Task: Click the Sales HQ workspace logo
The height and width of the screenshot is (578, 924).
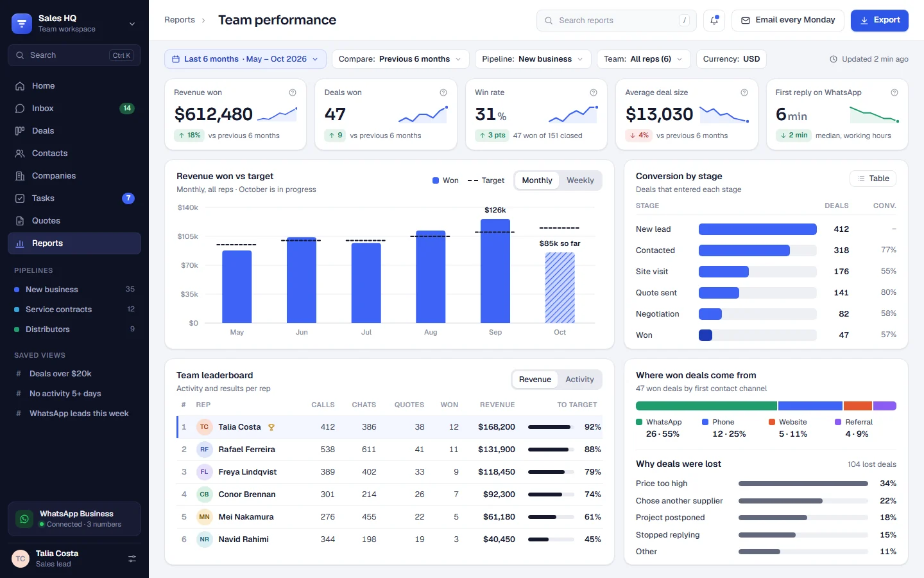Action: (x=22, y=24)
